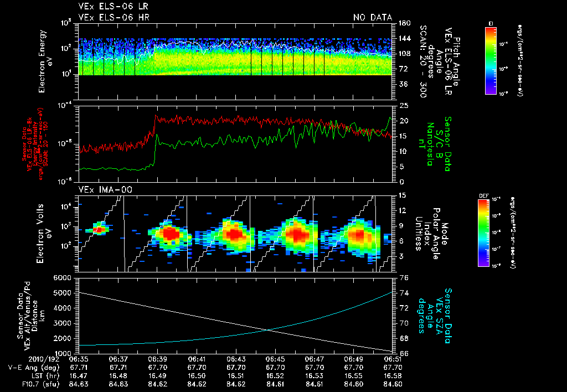The height and width of the screenshot is (392, 567).
Task: Click the 06:37 time tick label
Action: tap(118, 358)
